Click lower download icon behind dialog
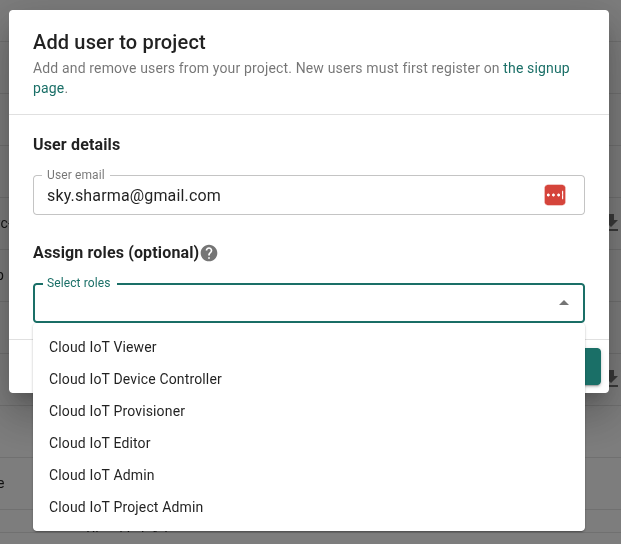 [613, 378]
